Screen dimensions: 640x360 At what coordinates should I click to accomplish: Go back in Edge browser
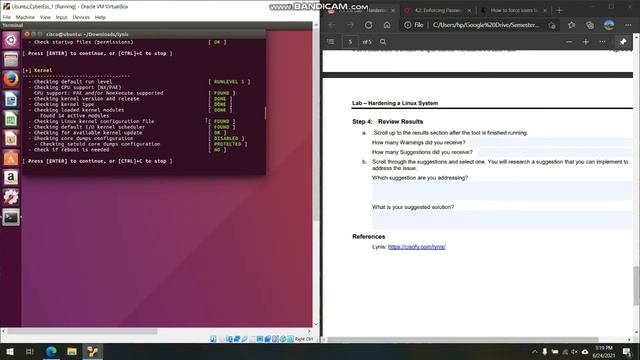(x=332, y=25)
